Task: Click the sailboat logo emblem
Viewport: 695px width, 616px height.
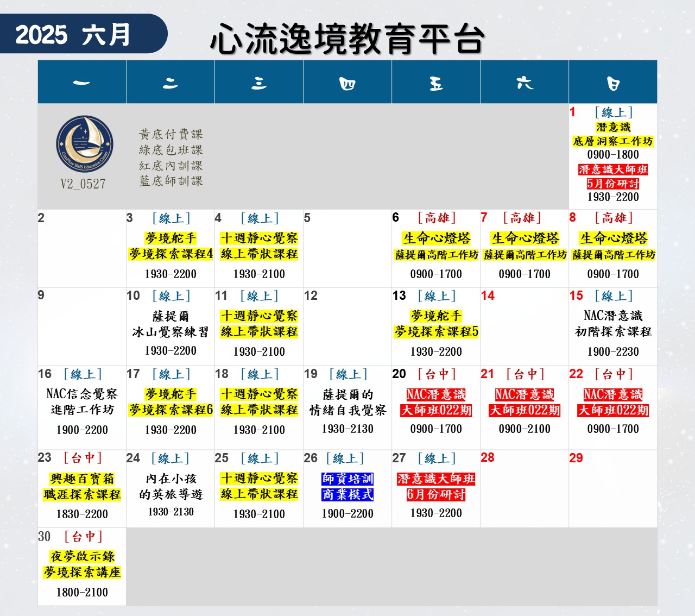Action: [84, 144]
